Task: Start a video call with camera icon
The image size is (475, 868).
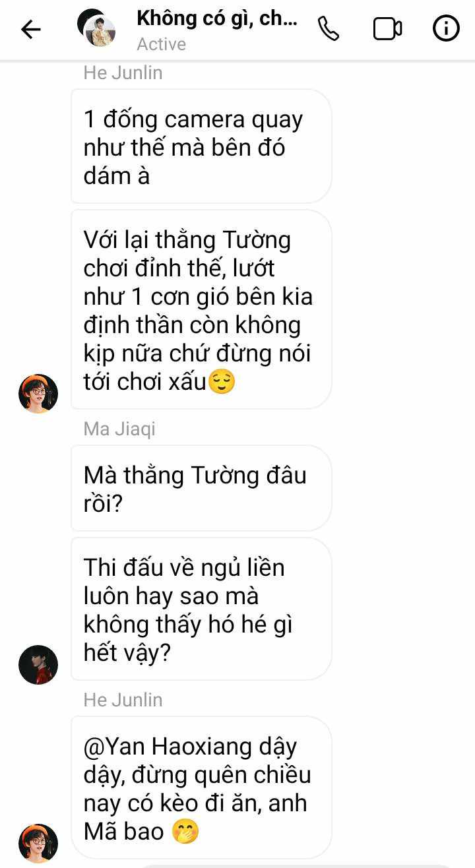Action: (387, 29)
